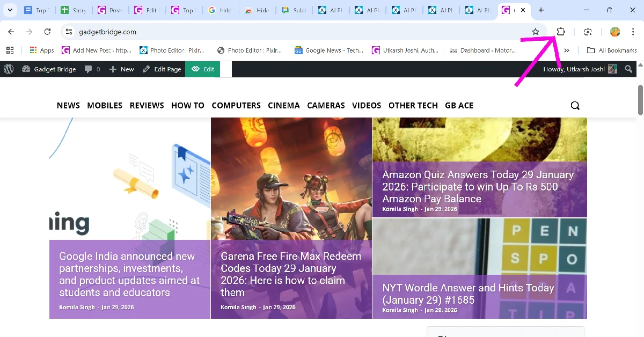Screen dimensions: 644x337
Task: Open the tab search chevron
Action: tap(10, 10)
